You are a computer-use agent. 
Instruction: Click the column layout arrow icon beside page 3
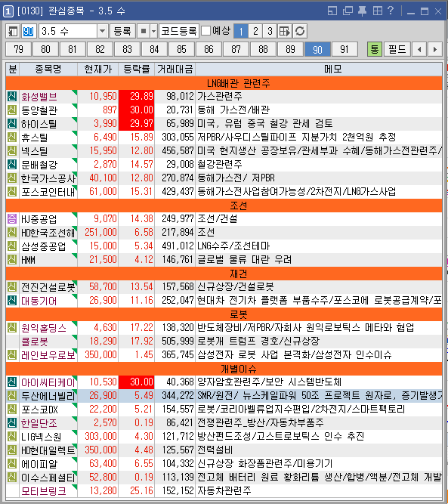coord(285,31)
